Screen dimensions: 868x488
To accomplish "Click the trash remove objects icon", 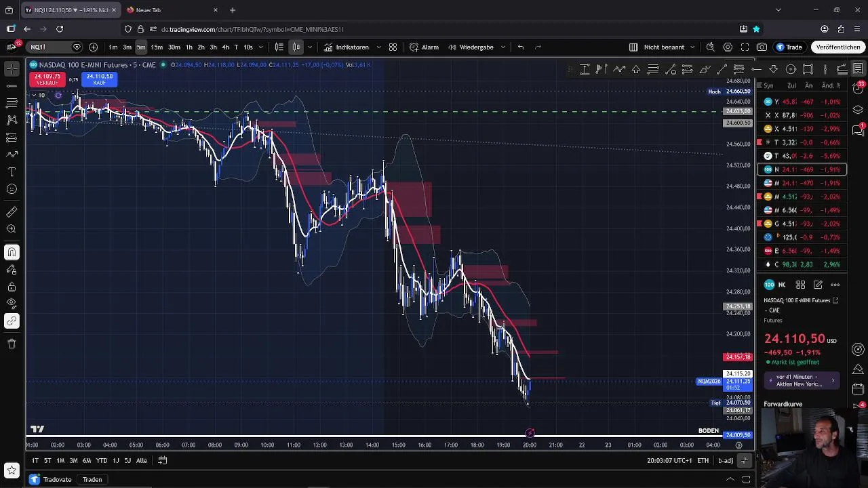I will tap(12, 344).
